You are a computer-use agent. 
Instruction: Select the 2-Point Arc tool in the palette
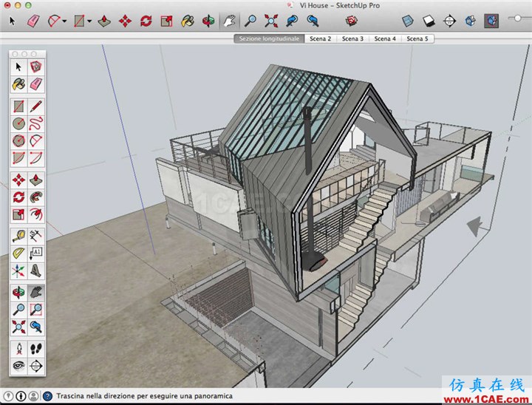(x=36, y=158)
